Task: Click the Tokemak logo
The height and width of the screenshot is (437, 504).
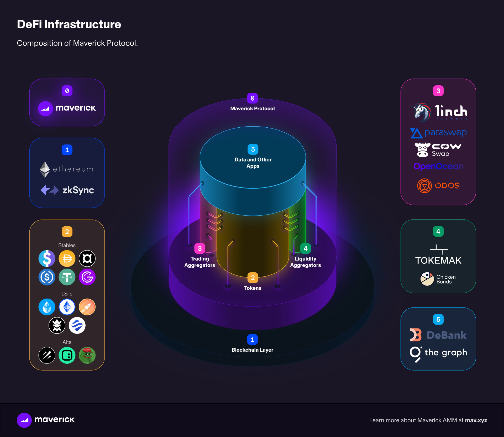Action: tap(438, 255)
